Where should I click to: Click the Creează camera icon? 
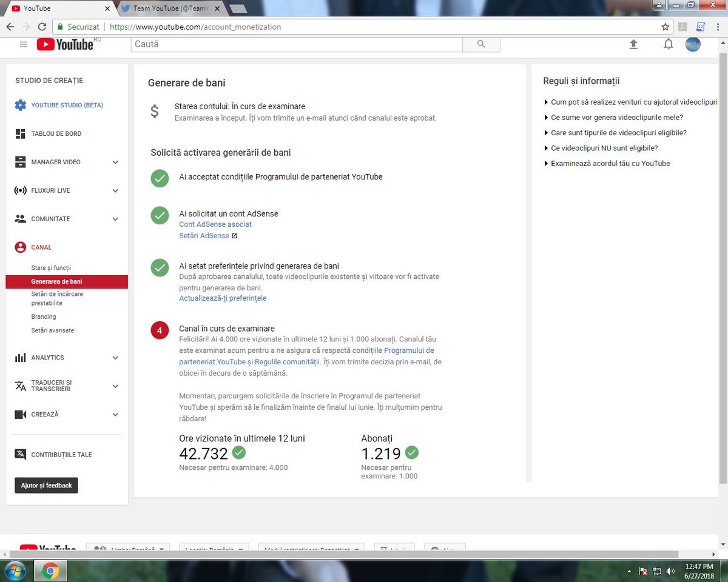tap(20, 415)
